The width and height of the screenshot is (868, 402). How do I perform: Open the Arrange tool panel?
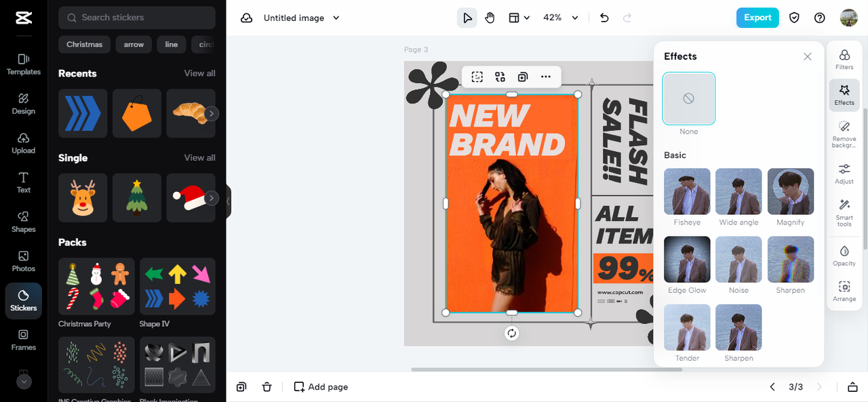[844, 291]
